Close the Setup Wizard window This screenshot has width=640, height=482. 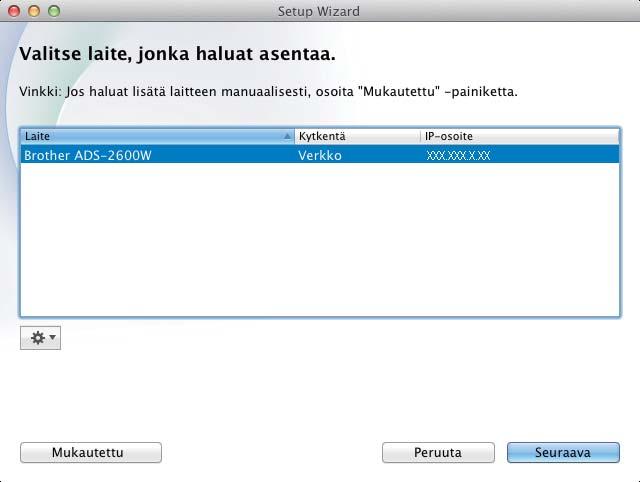point(14,11)
